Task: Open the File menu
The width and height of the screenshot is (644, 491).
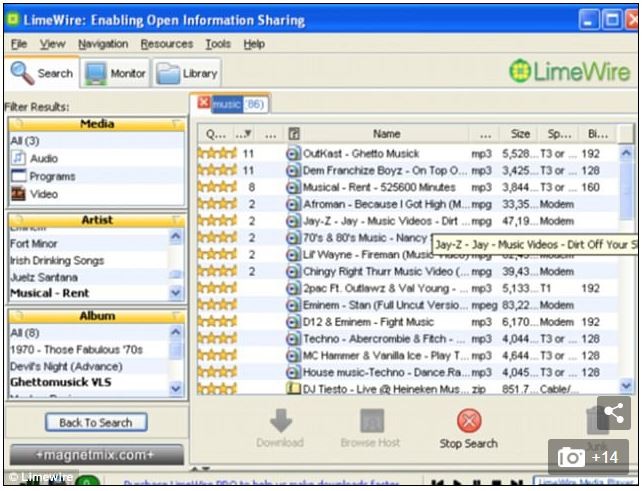Action: click(x=19, y=44)
